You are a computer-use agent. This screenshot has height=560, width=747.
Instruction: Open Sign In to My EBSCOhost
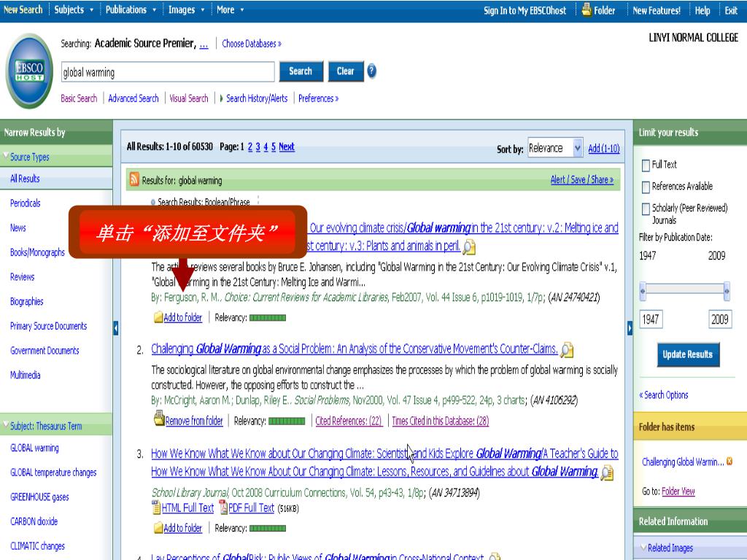pyautogui.click(x=525, y=10)
